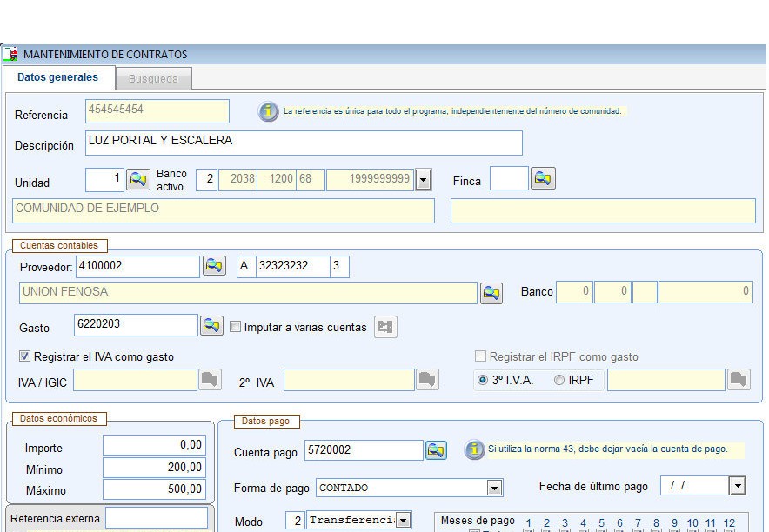Select the 3º I.V.A. radio option

tap(483, 380)
